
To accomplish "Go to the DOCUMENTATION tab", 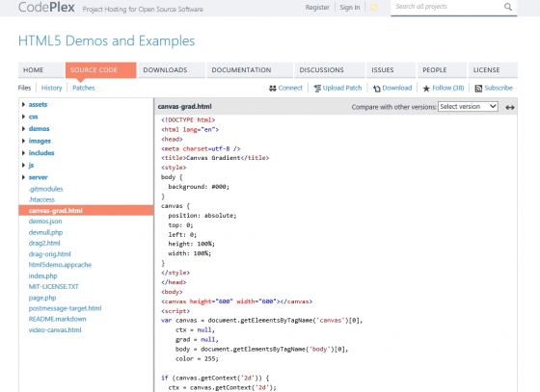I will 250,70.
